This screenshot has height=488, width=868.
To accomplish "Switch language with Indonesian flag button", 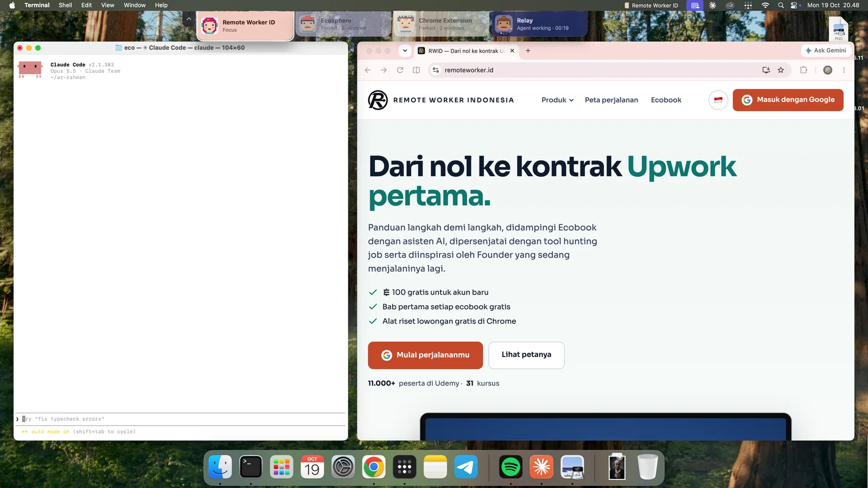I will [718, 100].
